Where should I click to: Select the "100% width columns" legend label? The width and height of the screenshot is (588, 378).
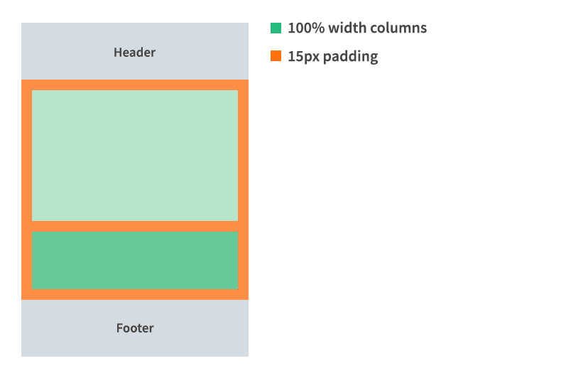(356, 28)
